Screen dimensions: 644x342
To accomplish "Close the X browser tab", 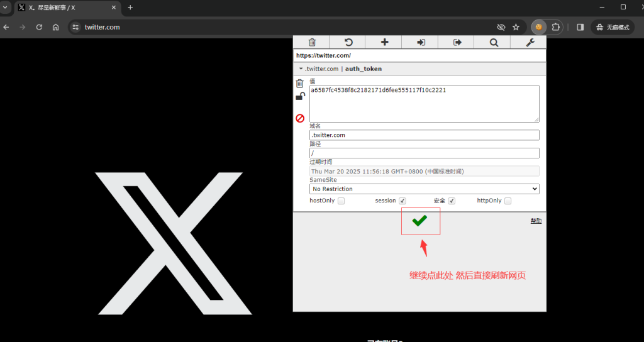I will tap(114, 8).
